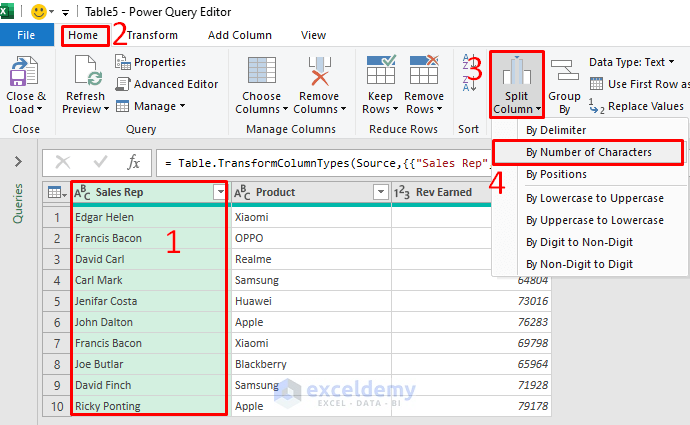Viewport: 690px width, 425px height.
Task: Choose By Positions from the split menu
Action: [589, 174]
